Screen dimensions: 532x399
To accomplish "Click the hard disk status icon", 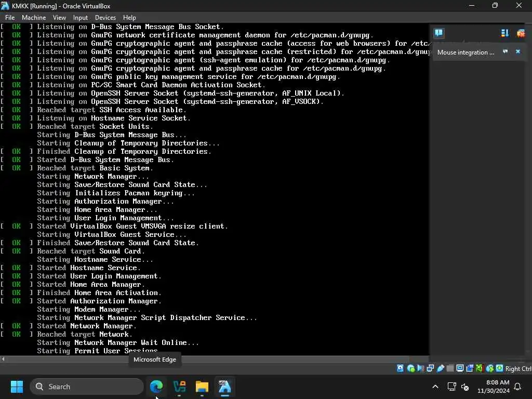I will pos(401,368).
